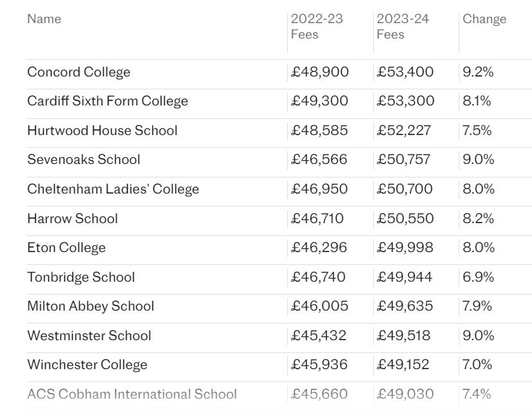Click Westminster School's £45,432 fee cell
The height and width of the screenshot is (418, 532).
(x=319, y=336)
